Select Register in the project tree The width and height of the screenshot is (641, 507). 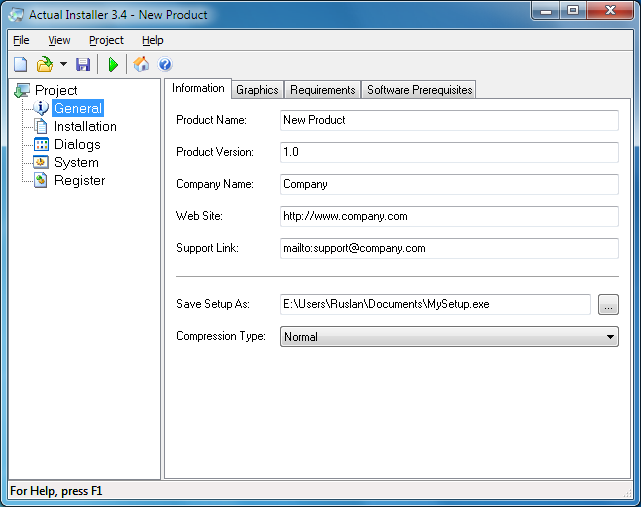pyautogui.click(x=80, y=180)
